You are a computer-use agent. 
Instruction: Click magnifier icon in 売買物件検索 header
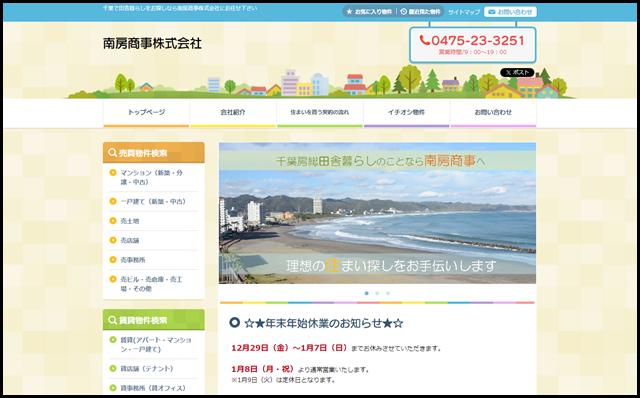112,153
